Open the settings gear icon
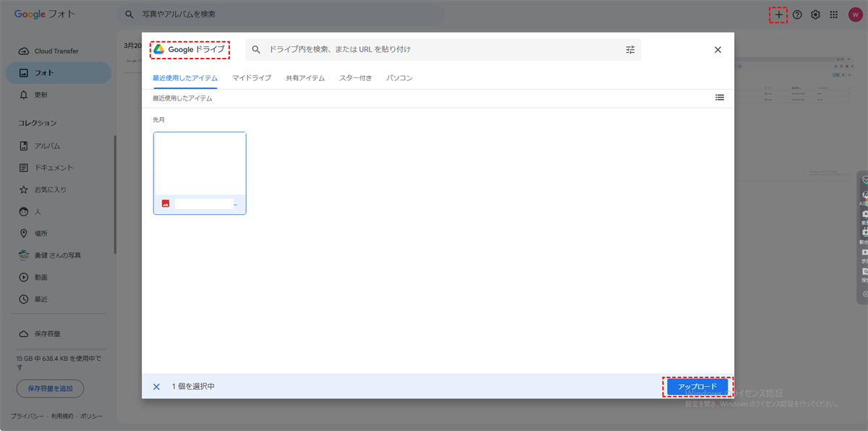This screenshot has width=868, height=431. pyautogui.click(x=815, y=14)
